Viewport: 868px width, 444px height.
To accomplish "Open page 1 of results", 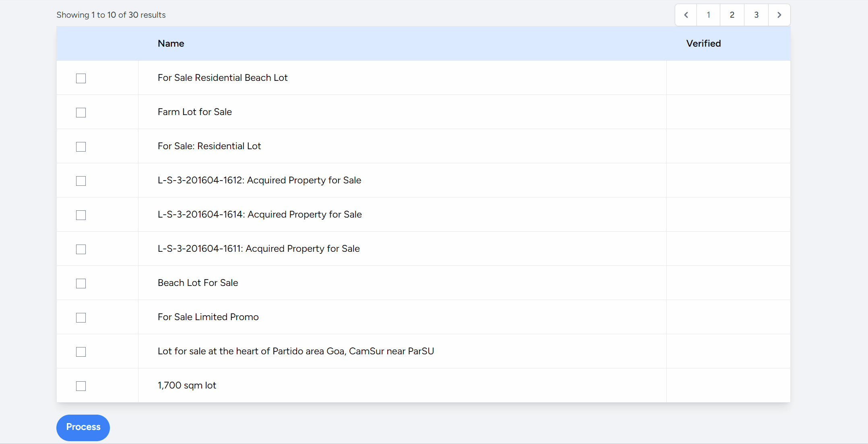I will [709, 15].
